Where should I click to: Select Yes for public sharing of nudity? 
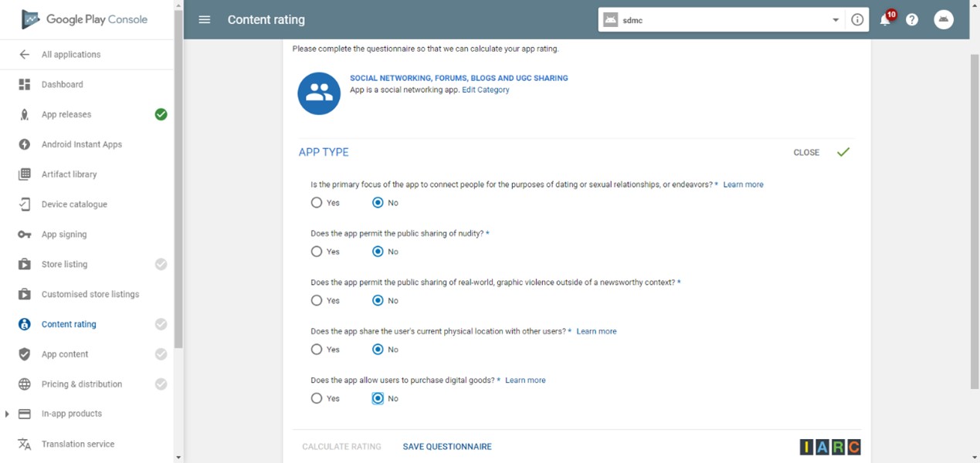point(317,252)
